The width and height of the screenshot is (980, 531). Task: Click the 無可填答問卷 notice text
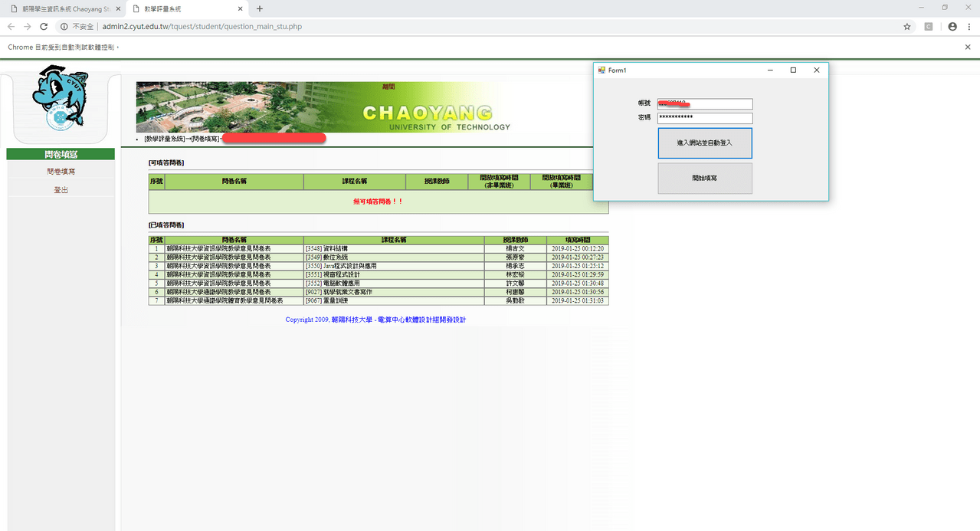coord(378,202)
